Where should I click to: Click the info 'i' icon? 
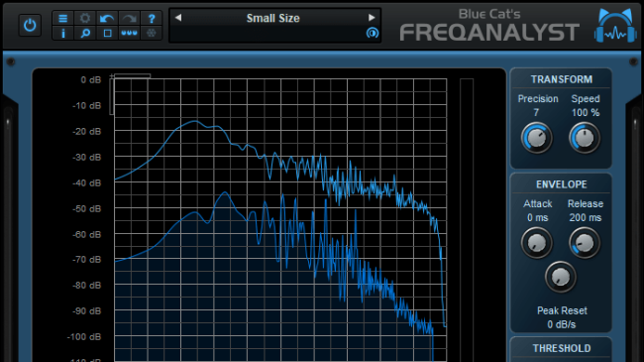click(62, 34)
